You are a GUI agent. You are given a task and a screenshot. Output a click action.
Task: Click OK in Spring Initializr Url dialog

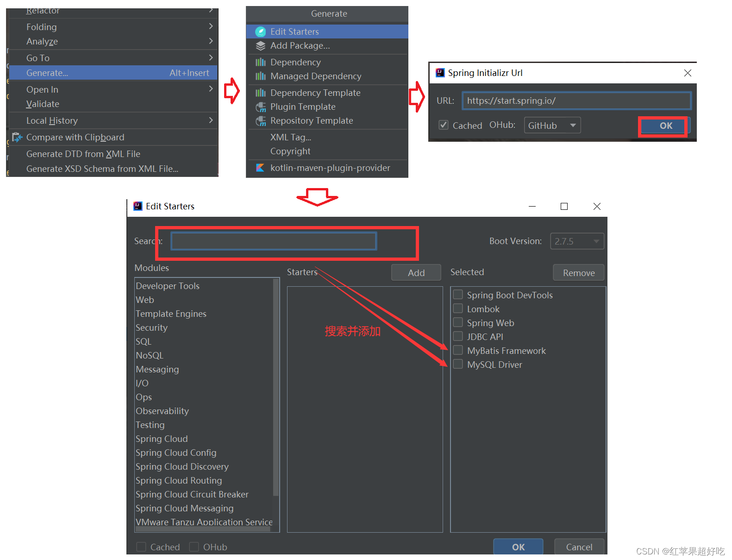tap(665, 126)
